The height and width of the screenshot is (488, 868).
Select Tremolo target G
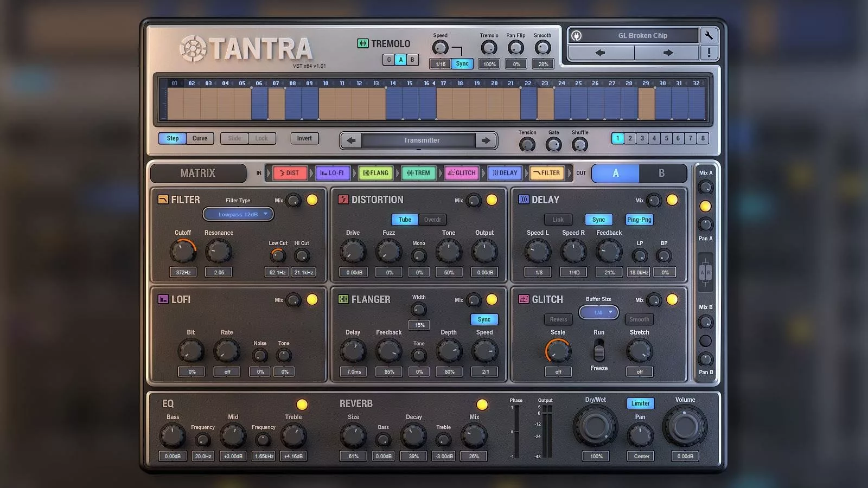point(389,60)
